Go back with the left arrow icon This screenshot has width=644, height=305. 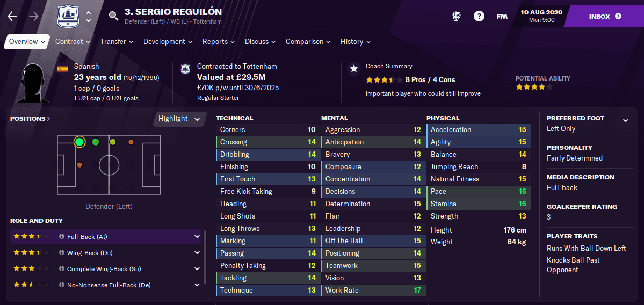pos(12,16)
